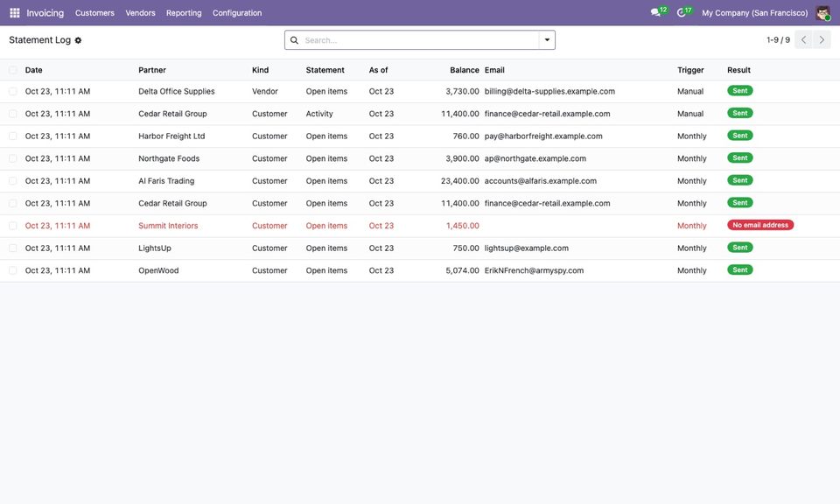Image resolution: width=840 pixels, height=504 pixels.
Task: Click email ErikNFrench@armyspy.com
Action: pyautogui.click(x=534, y=270)
